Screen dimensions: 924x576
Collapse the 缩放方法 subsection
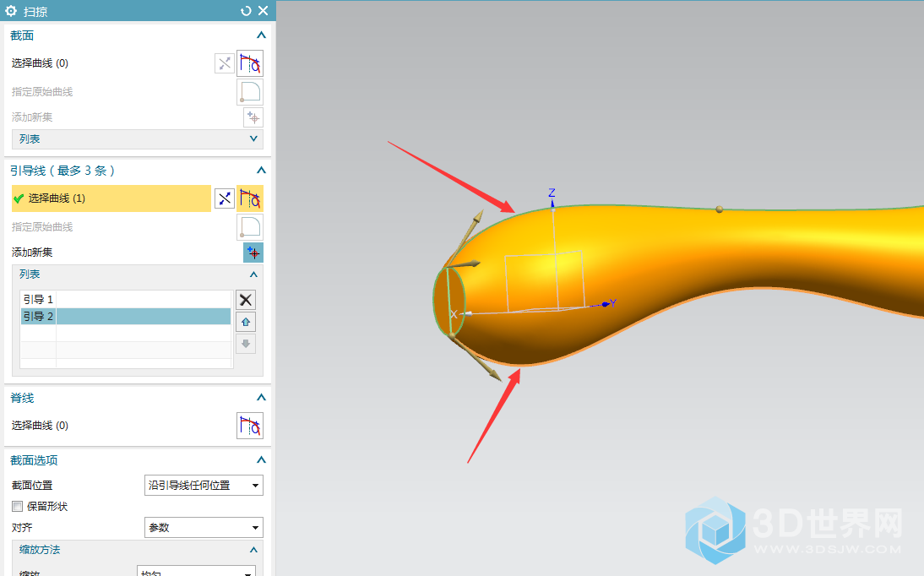[x=253, y=550]
